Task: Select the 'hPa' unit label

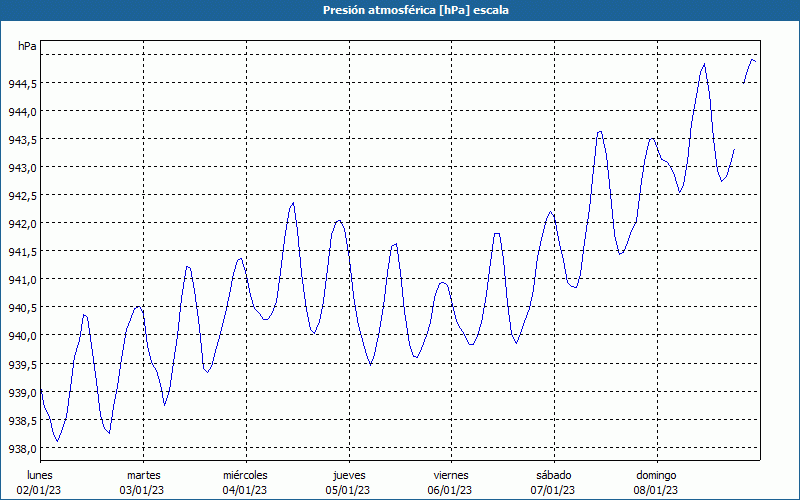Action: pyautogui.click(x=27, y=46)
